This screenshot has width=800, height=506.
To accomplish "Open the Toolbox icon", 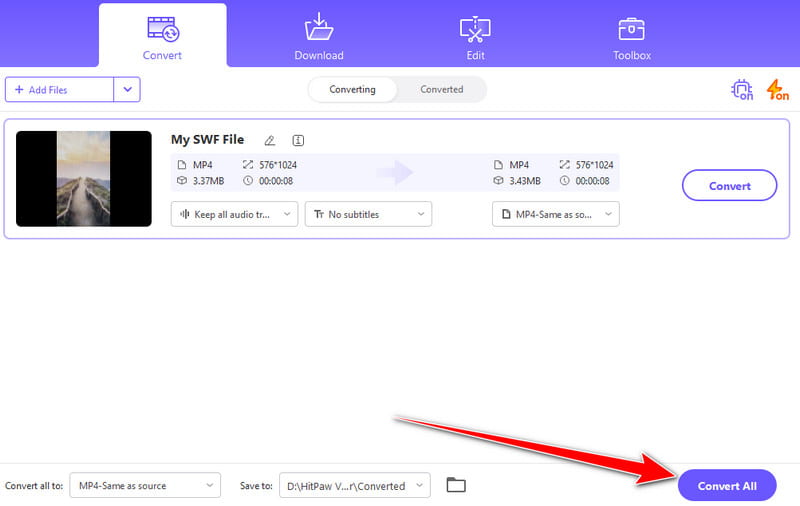I will [631, 28].
